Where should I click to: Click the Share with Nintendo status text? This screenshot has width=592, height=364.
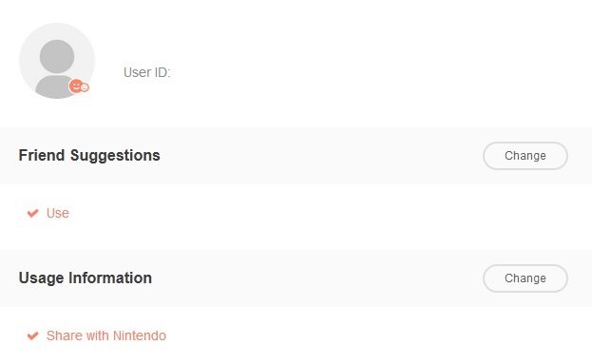click(106, 335)
